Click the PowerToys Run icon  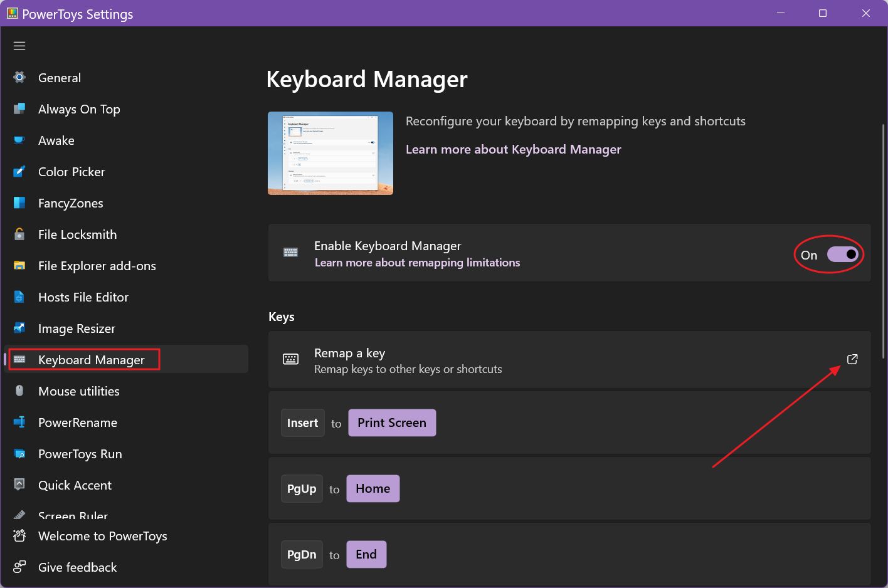tap(19, 454)
